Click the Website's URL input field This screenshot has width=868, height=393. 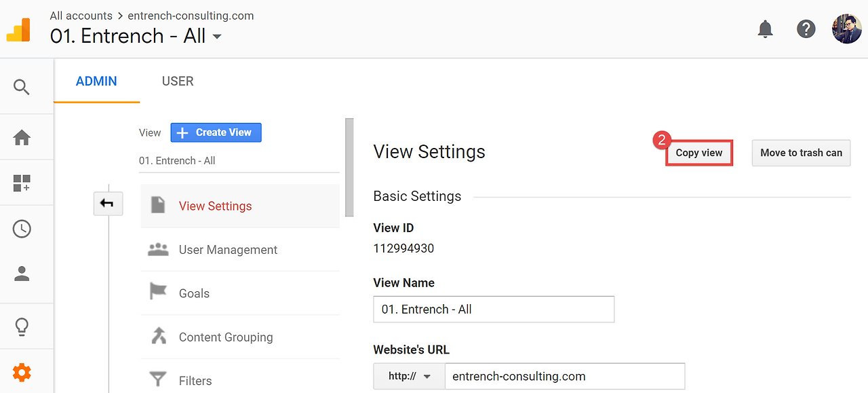[x=565, y=376]
